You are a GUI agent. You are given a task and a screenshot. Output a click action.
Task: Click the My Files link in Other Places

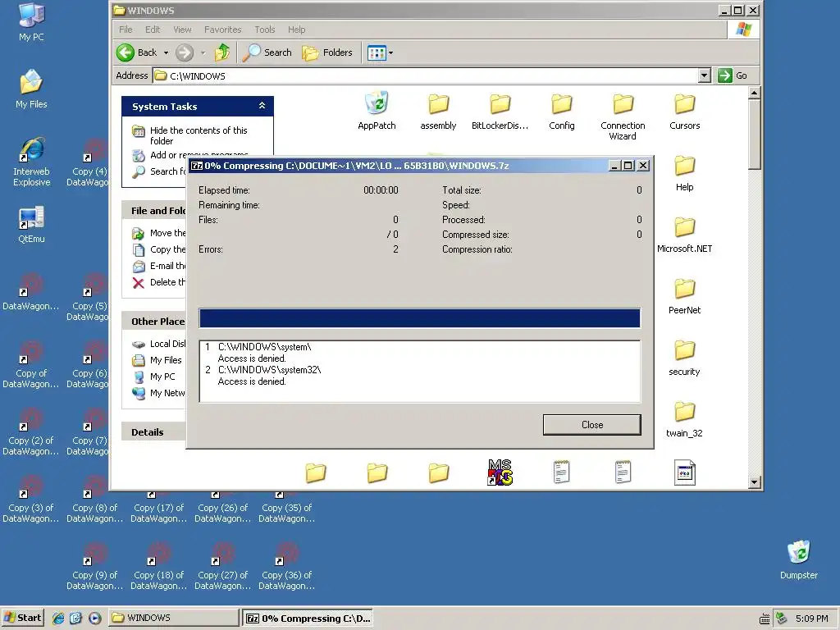[157, 360]
